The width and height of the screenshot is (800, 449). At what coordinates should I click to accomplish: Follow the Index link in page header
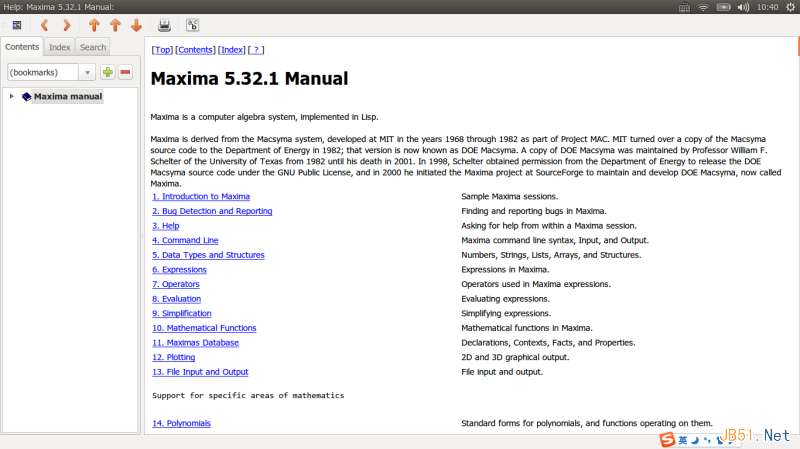pyautogui.click(x=232, y=49)
